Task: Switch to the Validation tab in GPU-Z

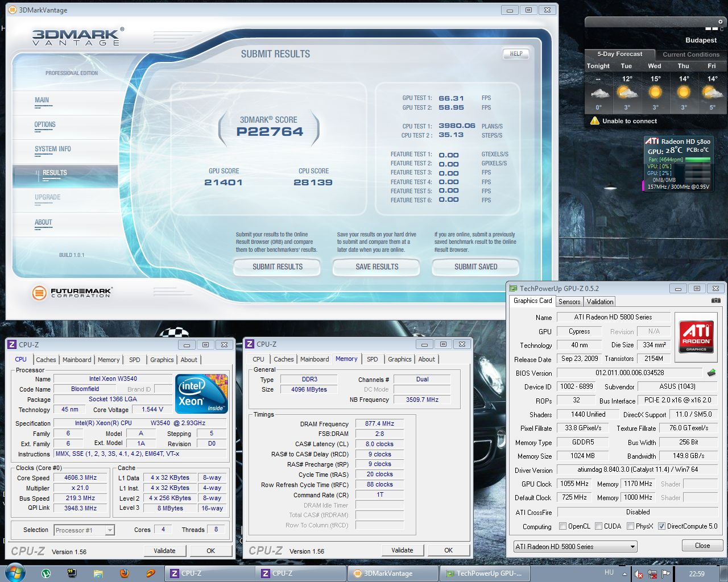Action: coord(600,302)
